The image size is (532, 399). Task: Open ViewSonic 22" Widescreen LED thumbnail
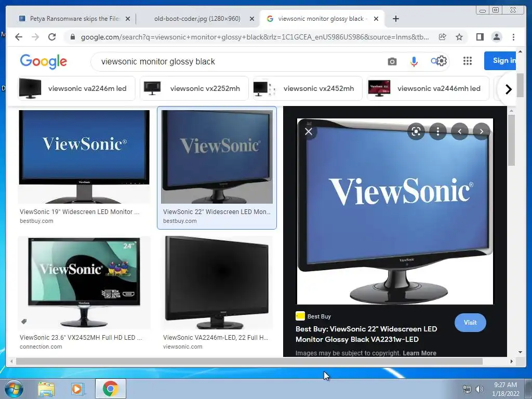[217, 156]
